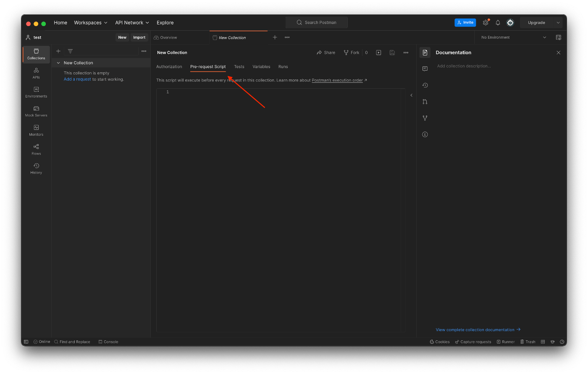This screenshot has height=374, width=588.
Task: Switch to the Variables tab
Action: tap(261, 67)
